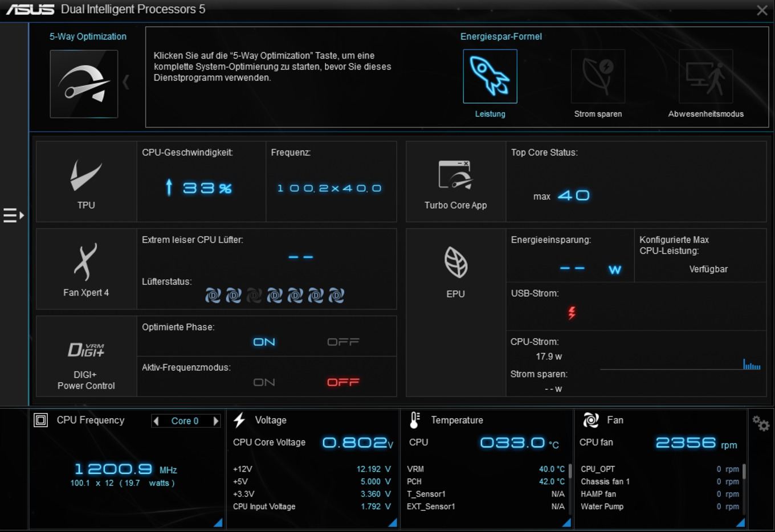Screen dimensions: 775x532
Task: Switch to next CPU core
Action: click(x=215, y=421)
